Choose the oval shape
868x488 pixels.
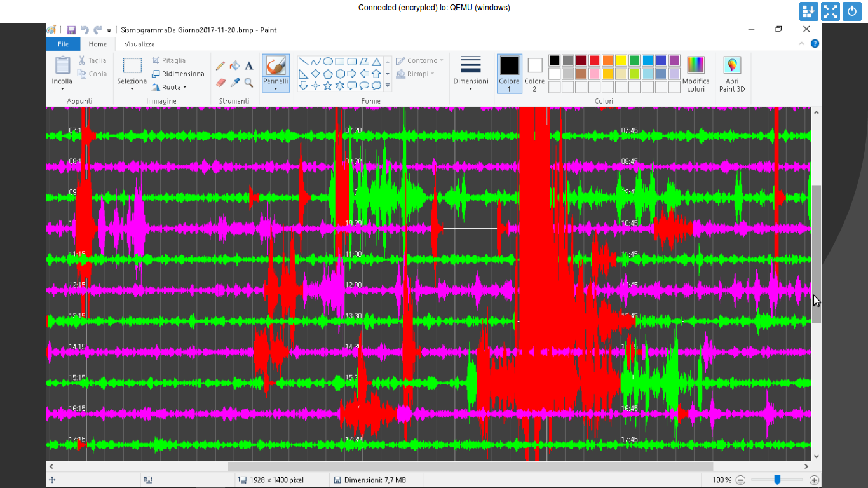[328, 62]
